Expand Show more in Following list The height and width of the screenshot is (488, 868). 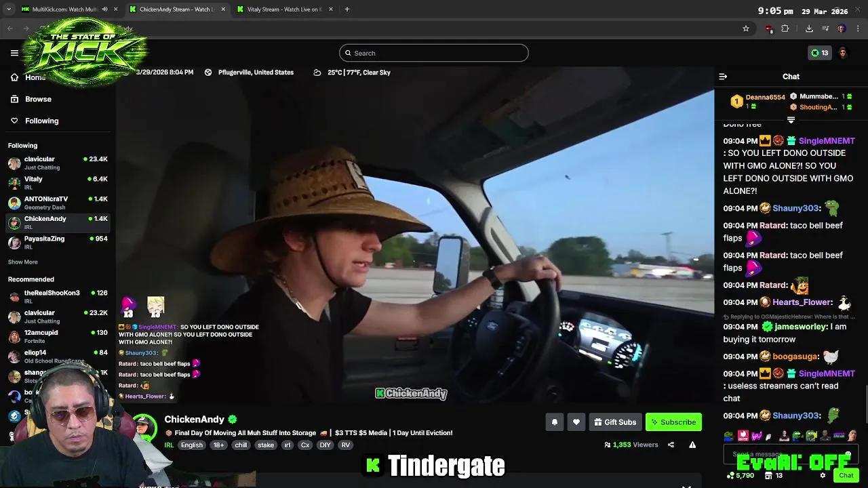coord(23,262)
